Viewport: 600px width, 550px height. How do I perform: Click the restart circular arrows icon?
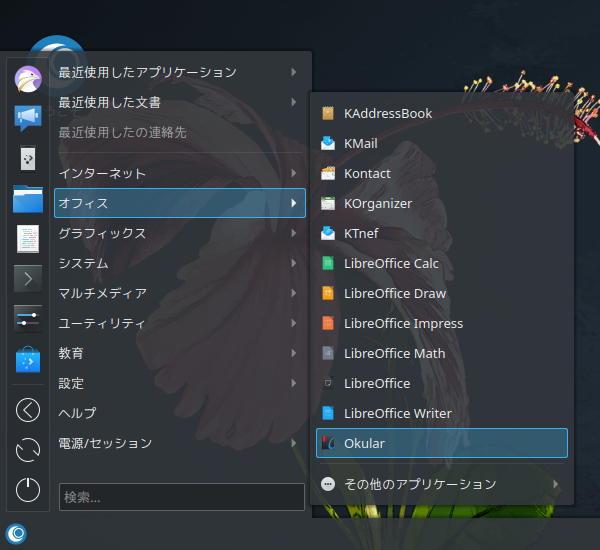28,450
